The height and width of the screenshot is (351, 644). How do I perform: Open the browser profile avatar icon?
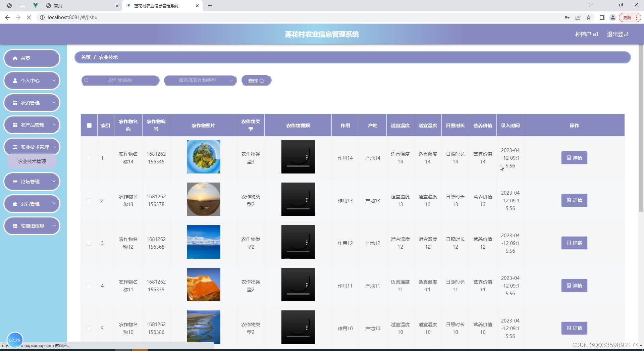point(613,17)
